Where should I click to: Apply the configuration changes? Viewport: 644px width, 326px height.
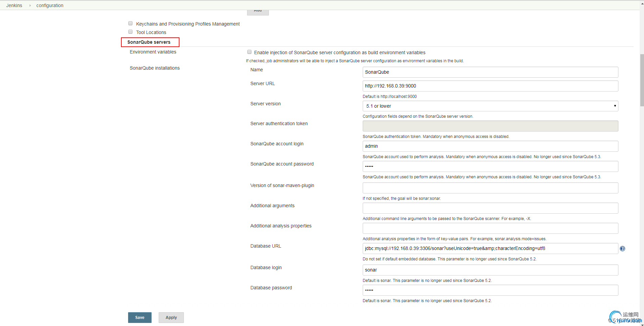[x=171, y=318]
